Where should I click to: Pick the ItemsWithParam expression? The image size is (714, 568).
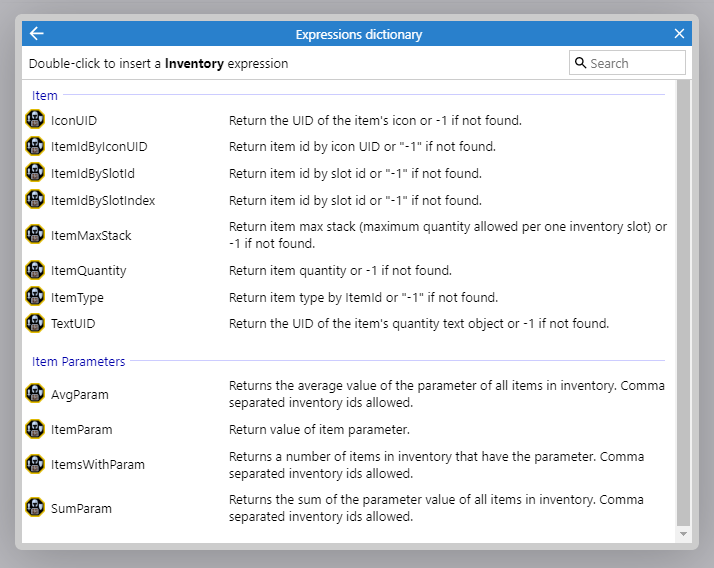pyautogui.click(x=97, y=464)
